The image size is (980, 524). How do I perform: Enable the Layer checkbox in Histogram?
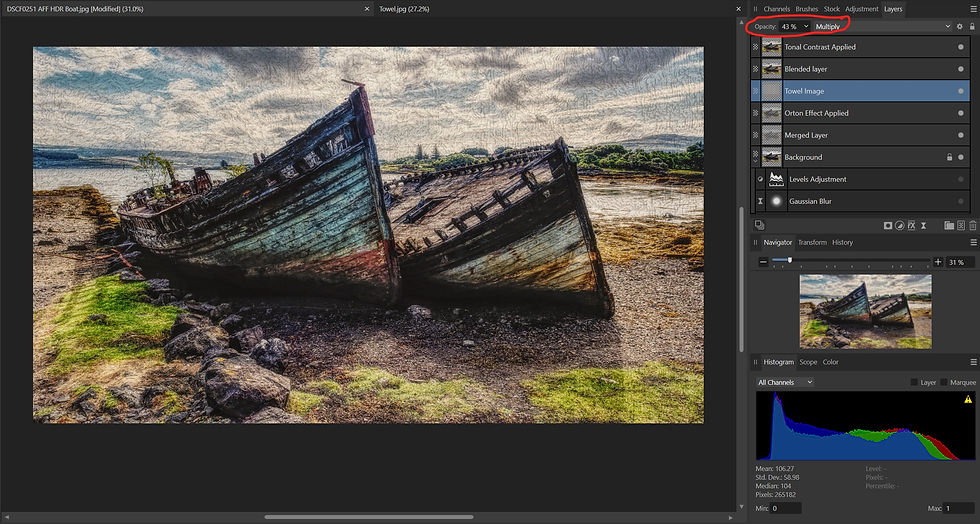[x=914, y=382]
